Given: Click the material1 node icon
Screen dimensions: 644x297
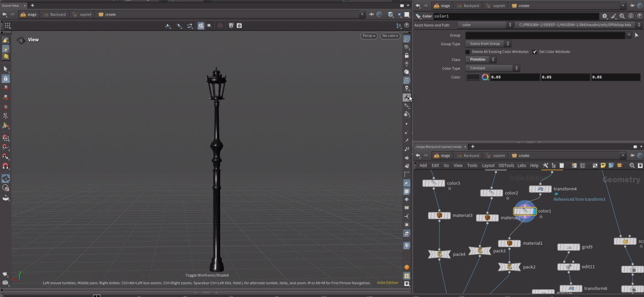Looking at the screenshot, I should pyautogui.click(x=509, y=243).
